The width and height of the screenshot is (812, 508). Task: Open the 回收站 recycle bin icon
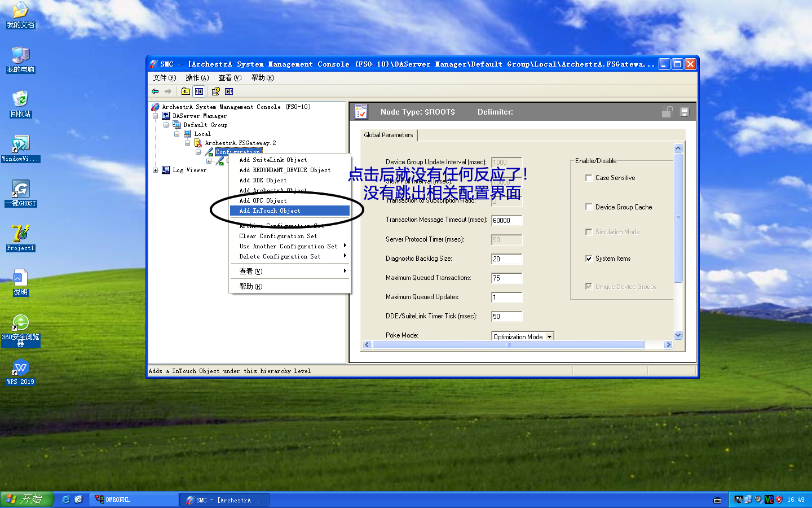(20, 104)
